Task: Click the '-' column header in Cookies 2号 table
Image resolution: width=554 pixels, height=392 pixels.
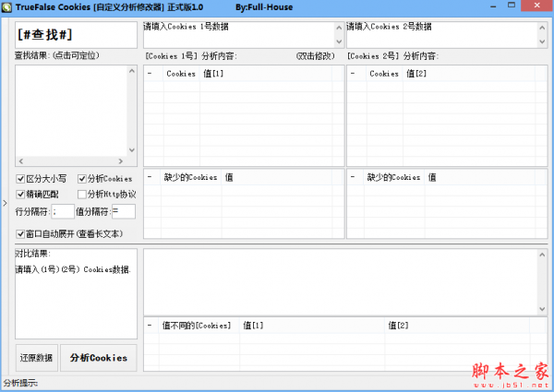Action: click(x=356, y=74)
